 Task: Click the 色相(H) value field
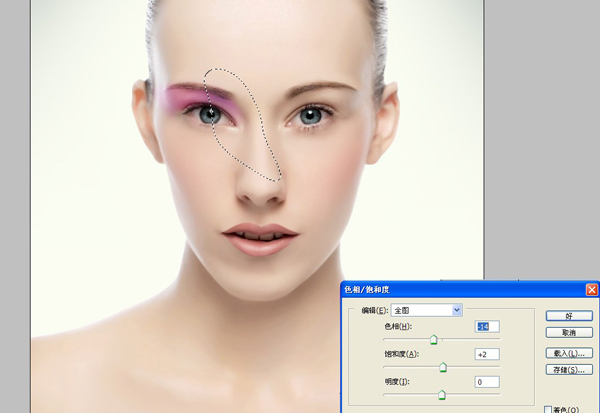pos(487,326)
